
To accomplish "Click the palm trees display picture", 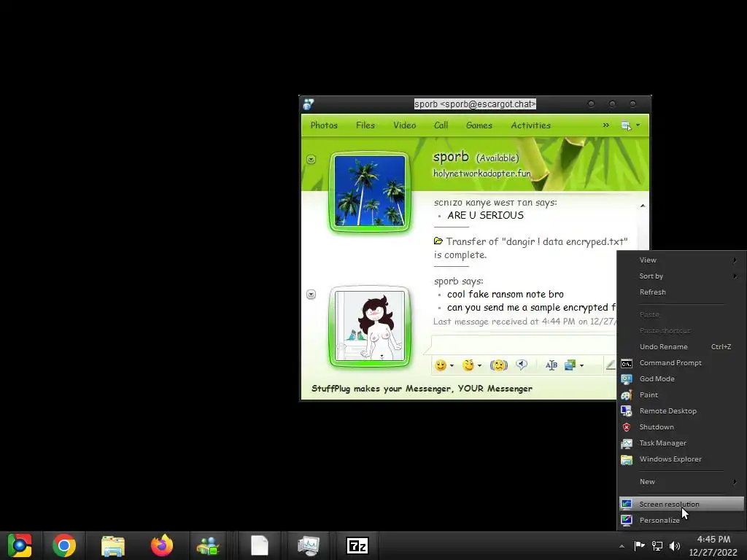I will [x=370, y=191].
